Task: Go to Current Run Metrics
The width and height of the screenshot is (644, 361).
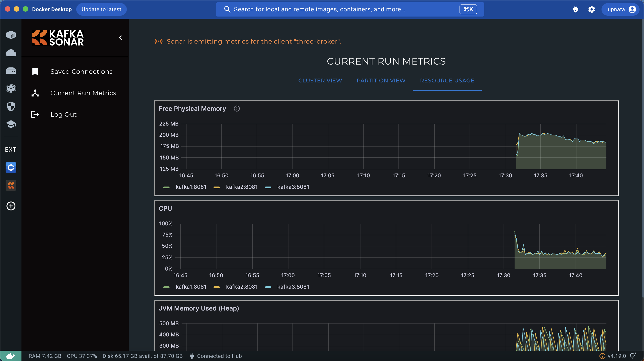Action: tap(83, 93)
